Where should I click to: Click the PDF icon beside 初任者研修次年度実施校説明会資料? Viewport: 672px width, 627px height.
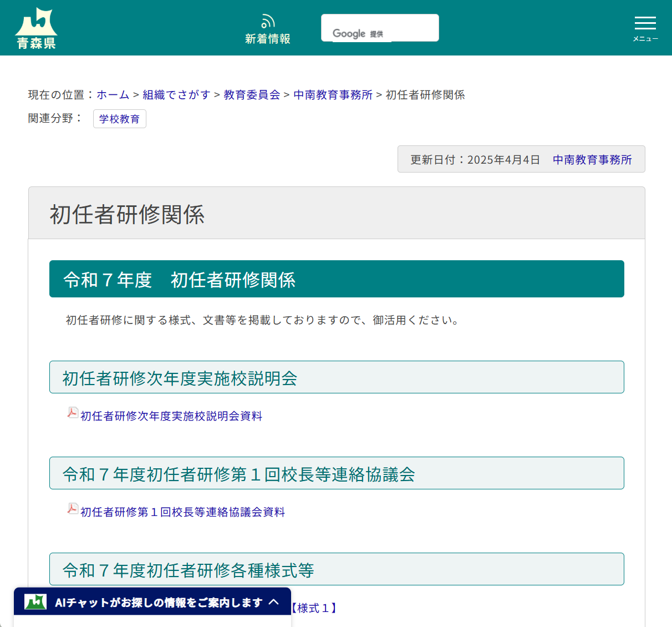(x=73, y=413)
